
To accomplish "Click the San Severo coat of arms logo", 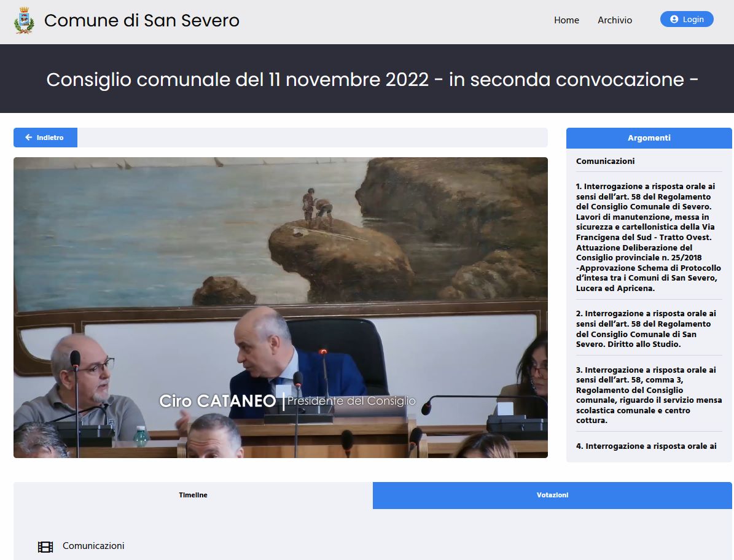I will click(25, 21).
